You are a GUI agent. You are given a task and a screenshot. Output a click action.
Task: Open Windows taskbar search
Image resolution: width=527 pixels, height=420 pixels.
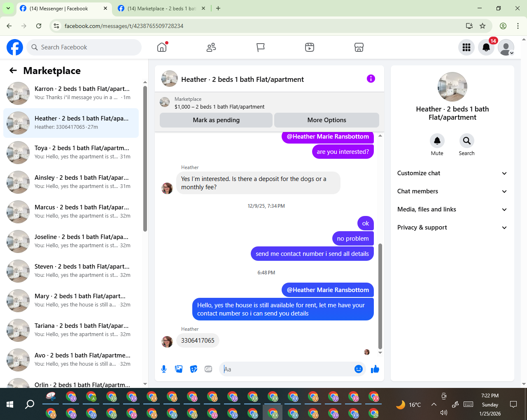pos(30,404)
